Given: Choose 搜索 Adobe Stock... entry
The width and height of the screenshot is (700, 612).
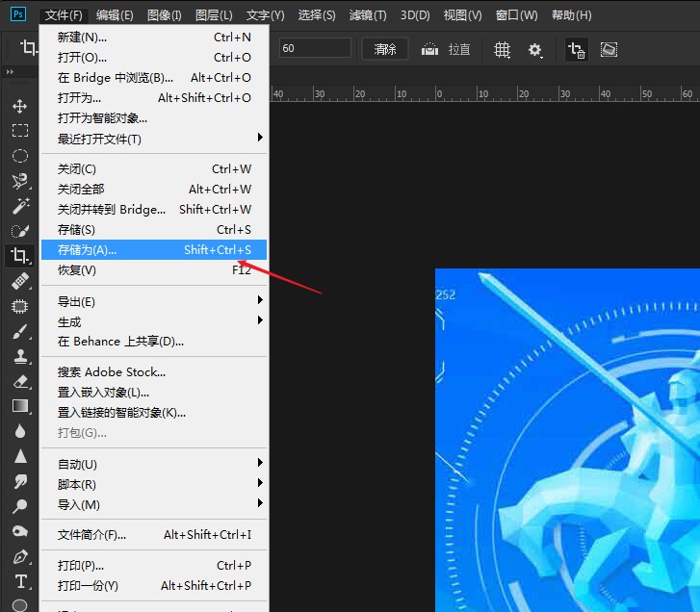Looking at the screenshot, I should (154, 372).
